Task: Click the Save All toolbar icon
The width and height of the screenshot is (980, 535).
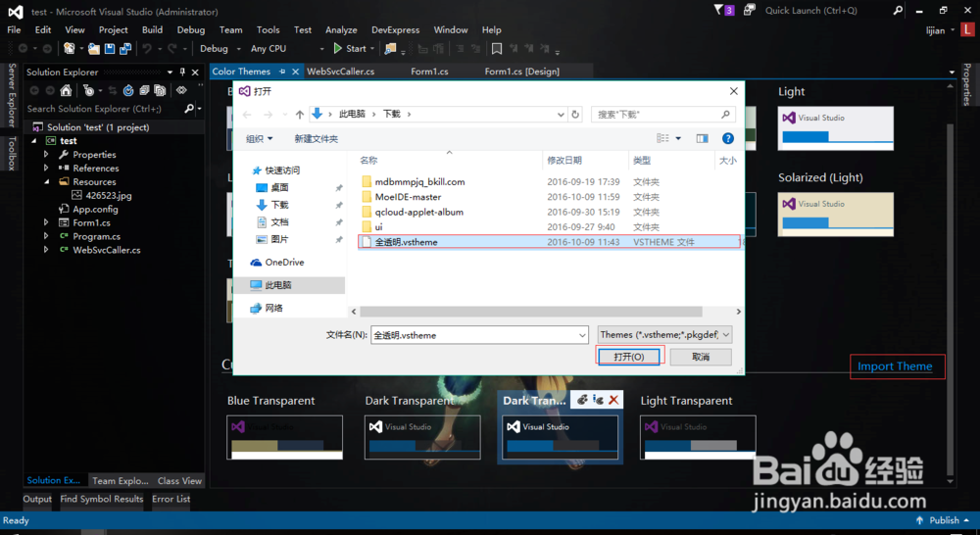Action: 125,49
